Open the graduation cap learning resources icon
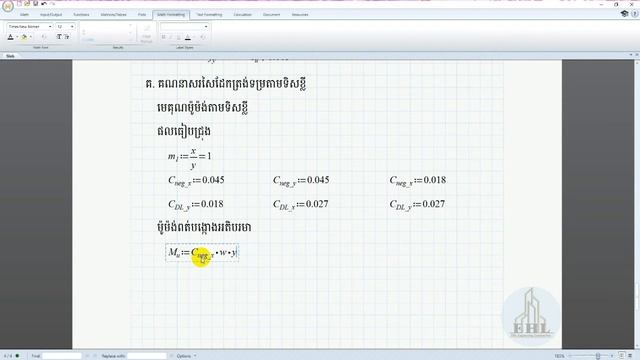Screen dimensions: 640x360 point(624,14)
